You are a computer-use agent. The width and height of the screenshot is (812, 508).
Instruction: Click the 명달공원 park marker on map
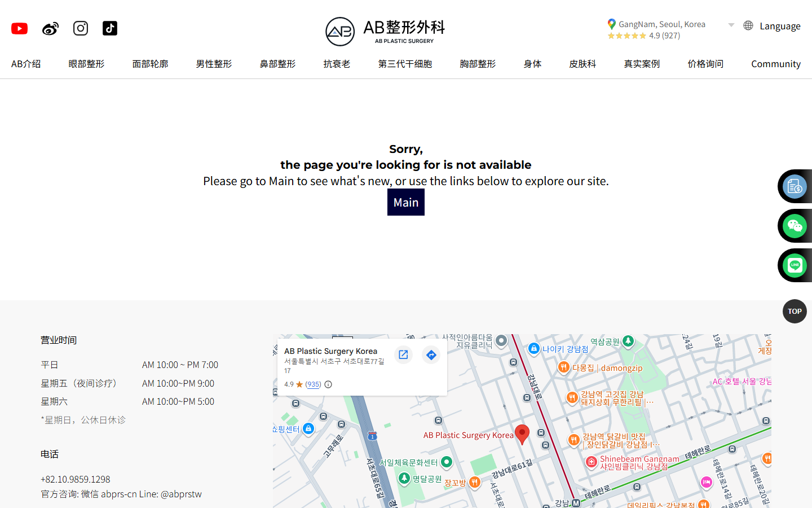[404, 479]
